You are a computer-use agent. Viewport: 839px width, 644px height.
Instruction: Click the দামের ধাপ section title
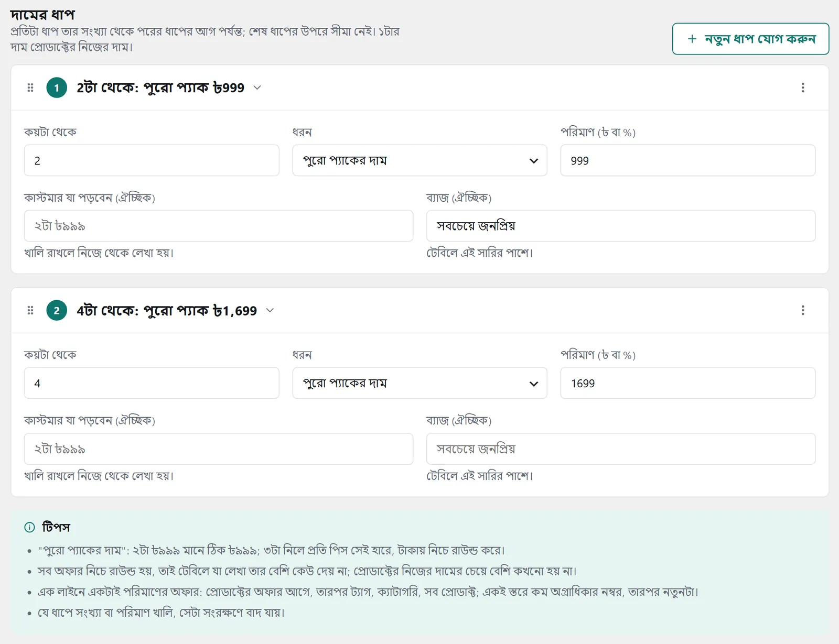point(42,14)
